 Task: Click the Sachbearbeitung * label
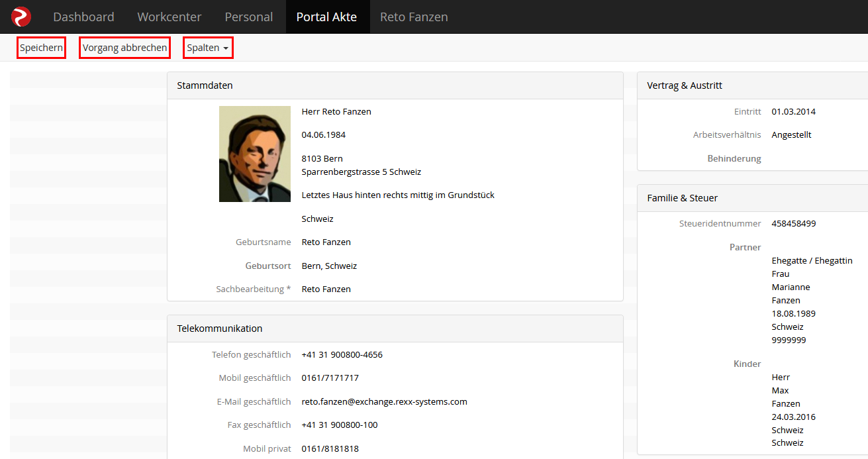[254, 289]
